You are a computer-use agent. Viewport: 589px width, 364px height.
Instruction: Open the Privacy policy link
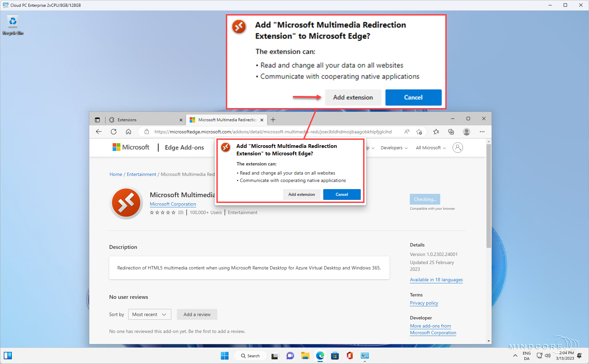424,303
